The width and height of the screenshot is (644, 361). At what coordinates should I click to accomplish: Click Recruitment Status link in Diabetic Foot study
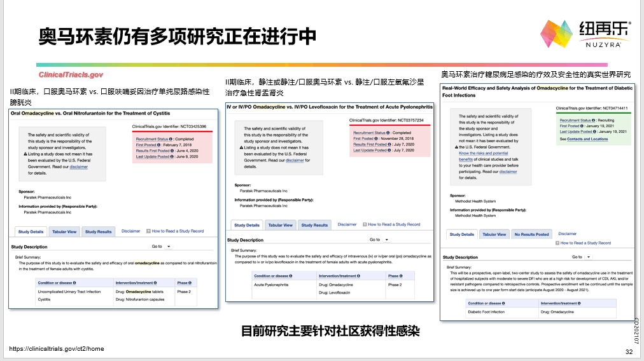click(577, 120)
